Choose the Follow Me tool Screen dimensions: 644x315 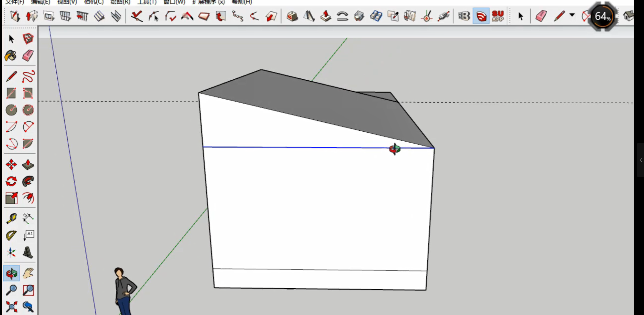coord(28,181)
